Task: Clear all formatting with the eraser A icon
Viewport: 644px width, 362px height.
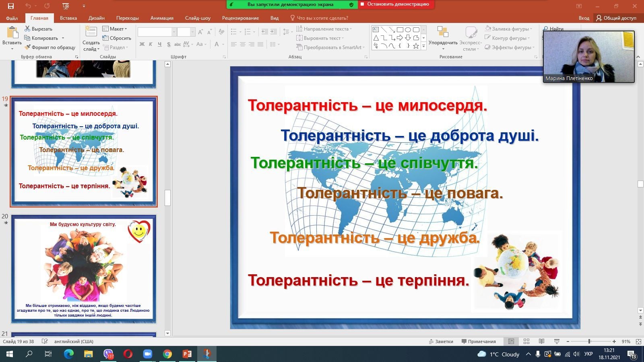Action: coord(221,32)
